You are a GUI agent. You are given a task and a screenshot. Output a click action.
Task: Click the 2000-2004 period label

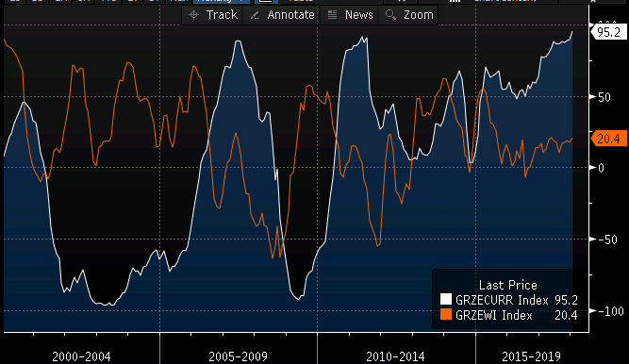pos(81,356)
